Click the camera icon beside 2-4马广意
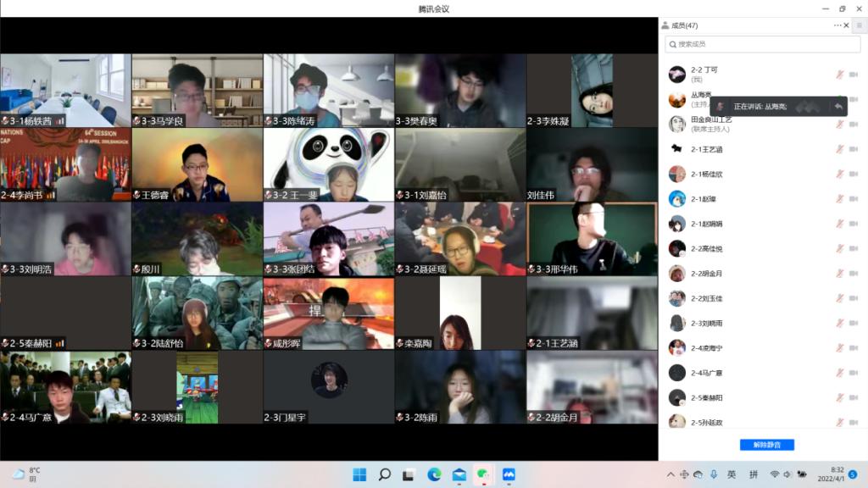868x488 pixels. tap(854, 373)
